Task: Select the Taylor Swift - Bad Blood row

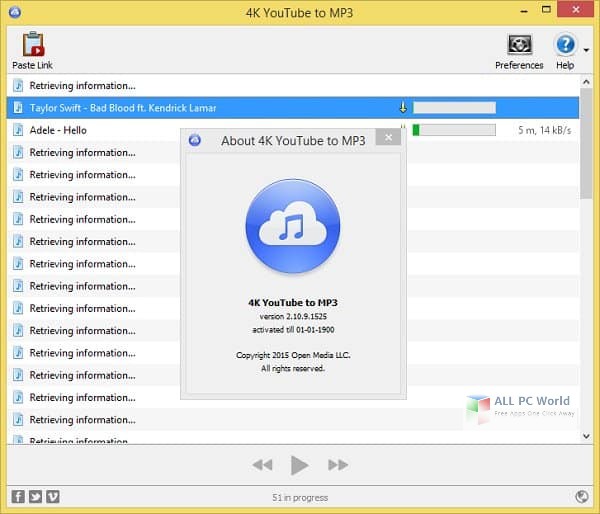Action: coord(293,108)
